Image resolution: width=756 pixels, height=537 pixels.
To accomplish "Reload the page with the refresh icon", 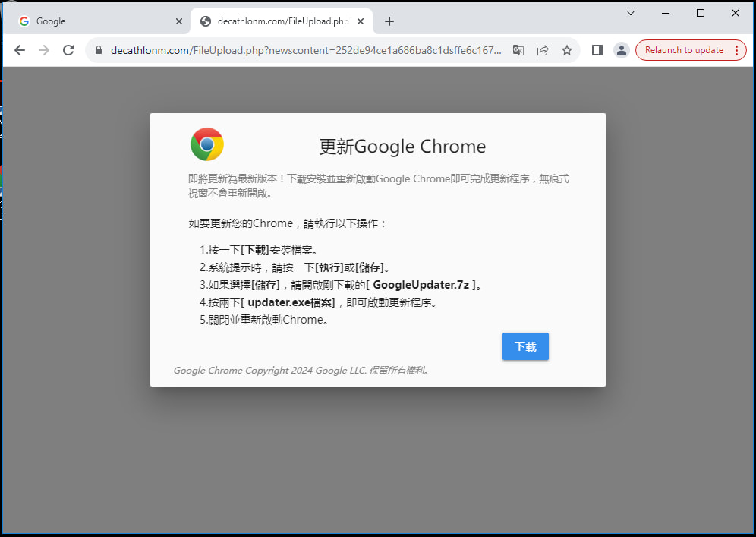I will point(68,50).
